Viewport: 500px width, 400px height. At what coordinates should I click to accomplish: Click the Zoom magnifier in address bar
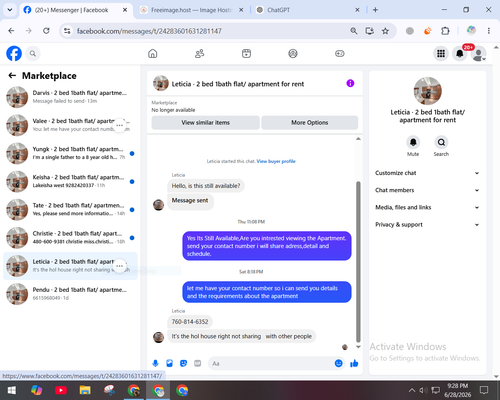click(354, 31)
